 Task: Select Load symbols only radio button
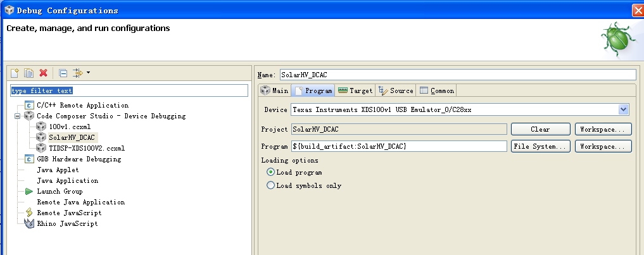(x=270, y=185)
